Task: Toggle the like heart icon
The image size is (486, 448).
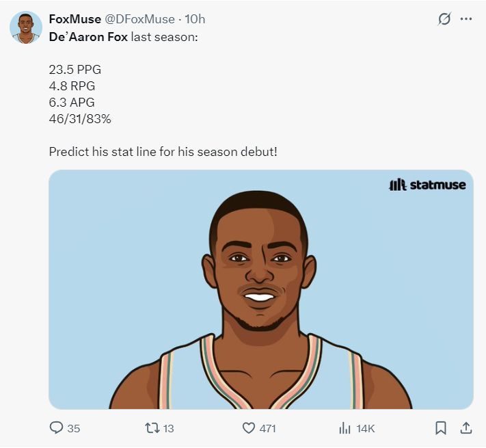Action: 249,428
